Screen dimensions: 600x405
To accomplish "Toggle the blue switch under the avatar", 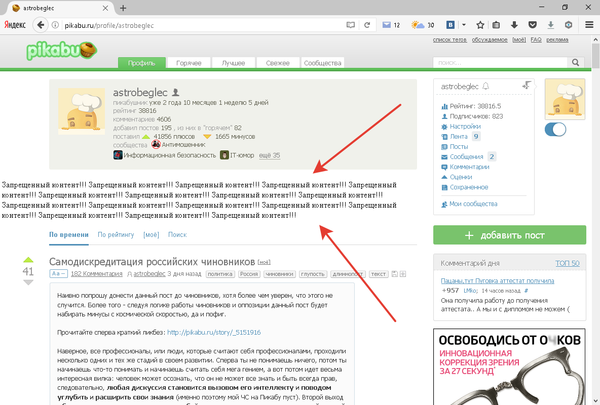I will tap(554, 130).
